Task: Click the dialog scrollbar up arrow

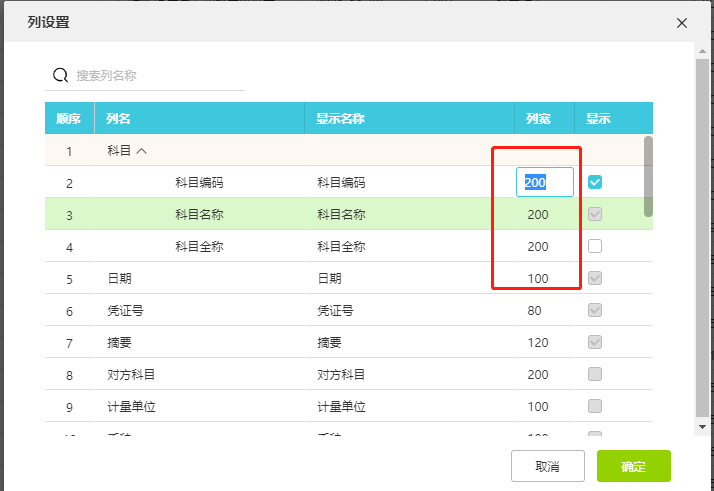Action: point(702,51)
